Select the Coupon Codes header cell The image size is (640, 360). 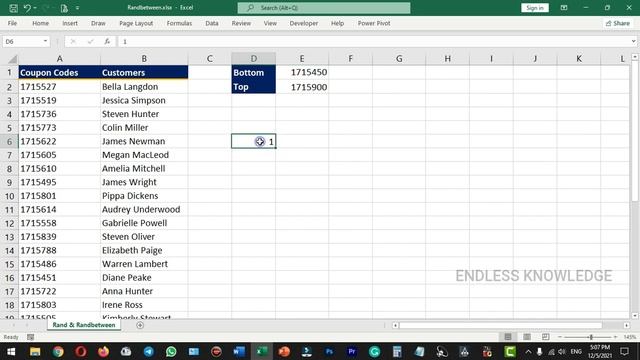point(60,73)
